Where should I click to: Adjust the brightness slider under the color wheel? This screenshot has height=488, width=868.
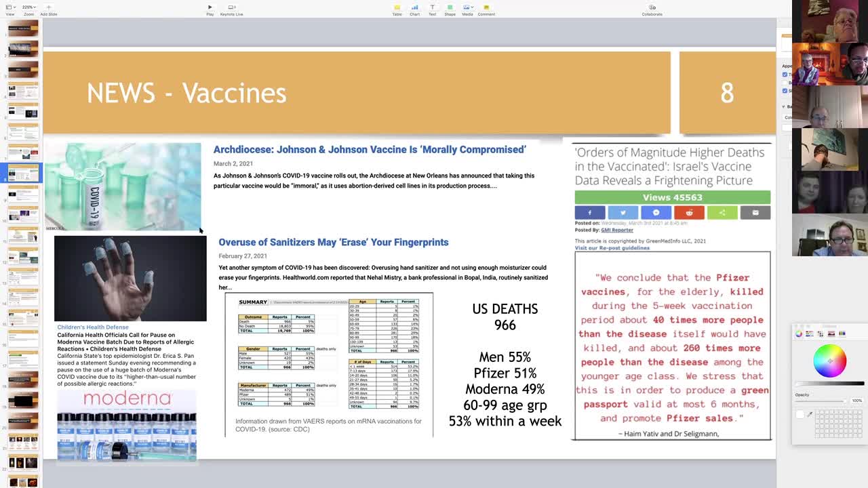830,384
